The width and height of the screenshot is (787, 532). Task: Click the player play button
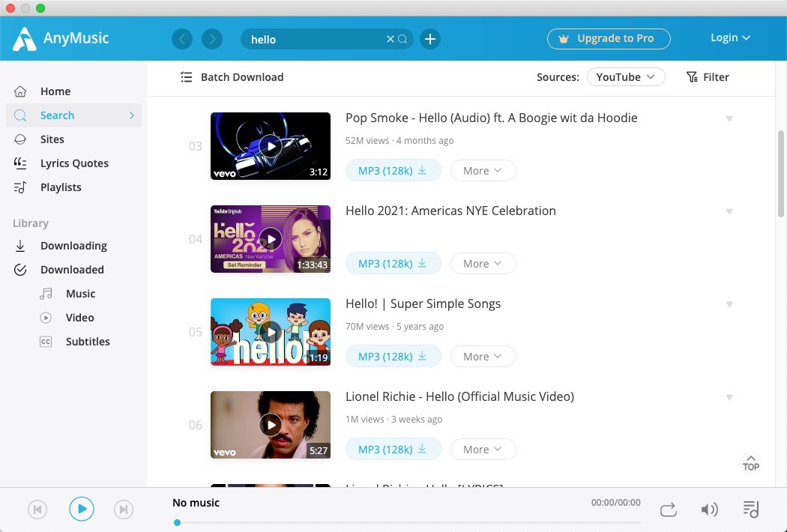pos(81,510)
